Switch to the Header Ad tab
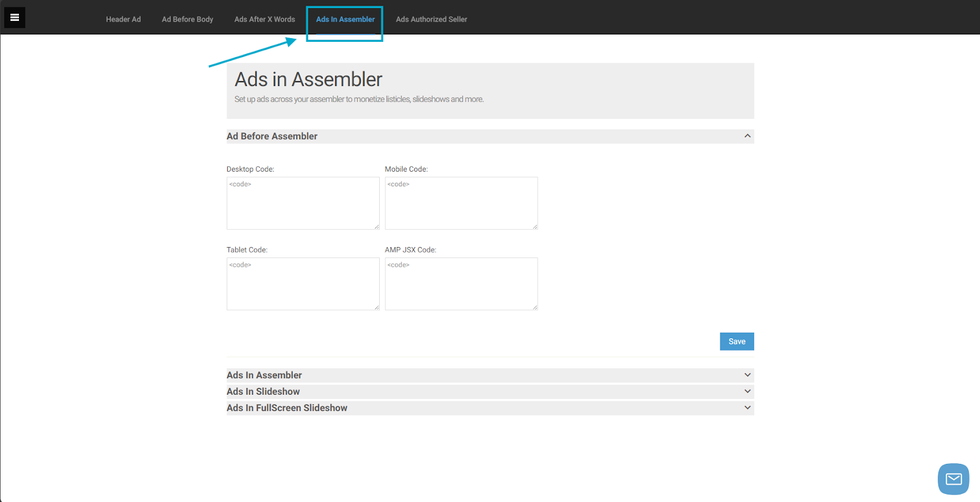The image size is (980, 502). pos(123,19)
